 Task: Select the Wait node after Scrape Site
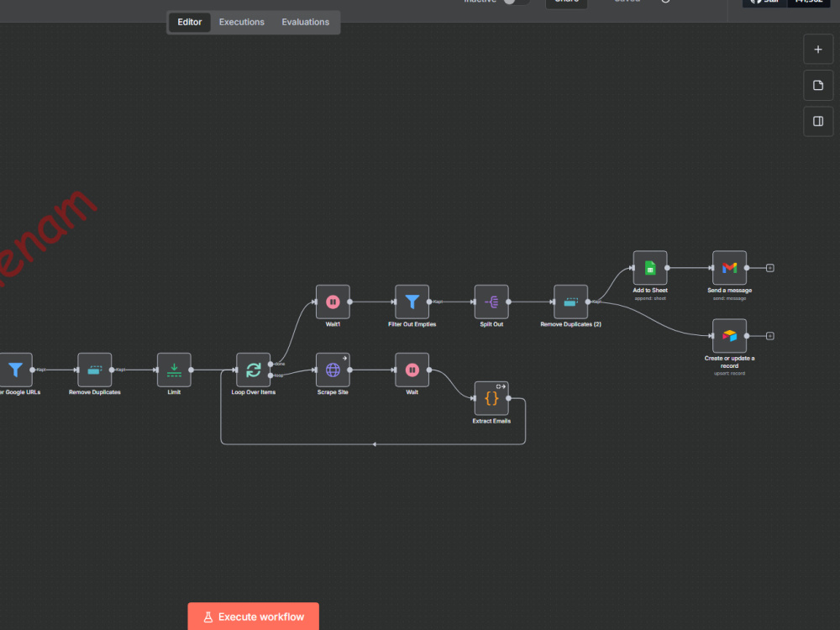coord(412,370)
